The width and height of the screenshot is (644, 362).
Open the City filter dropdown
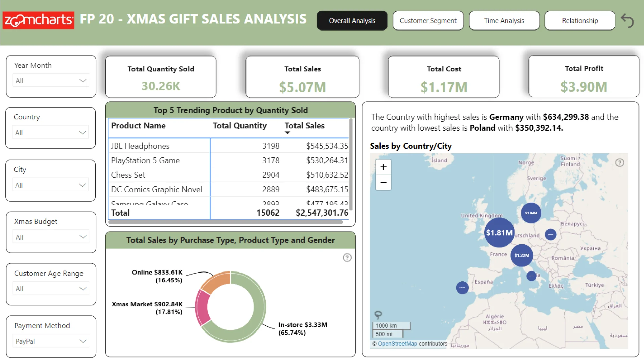tap(51, 185)
